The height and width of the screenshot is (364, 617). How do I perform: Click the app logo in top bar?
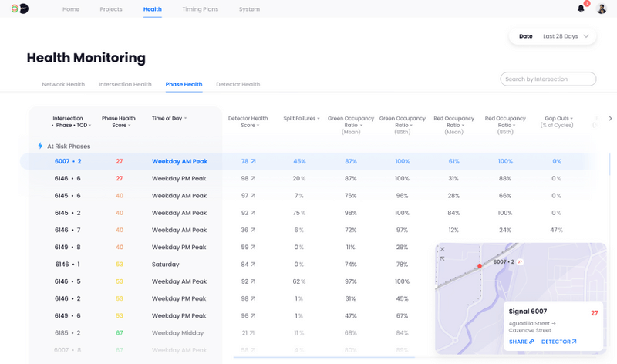click(20, 8)
